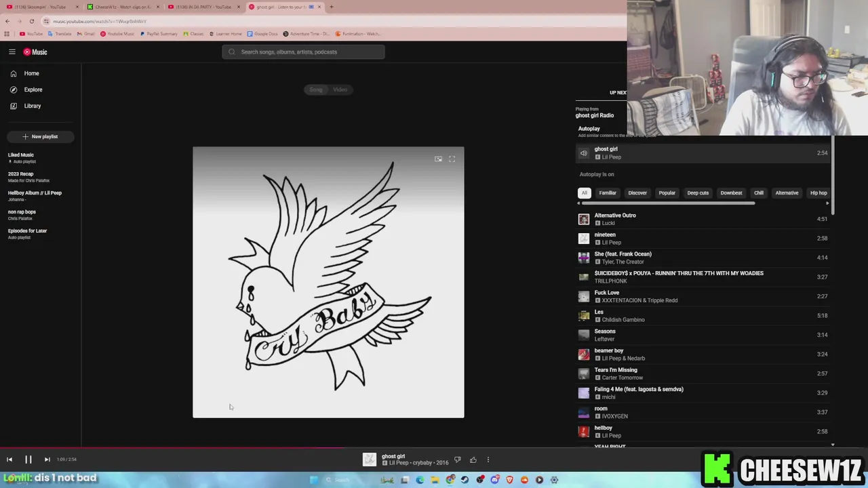
Task: Open Steam from the taskbar
Action: tap(465, 480)
